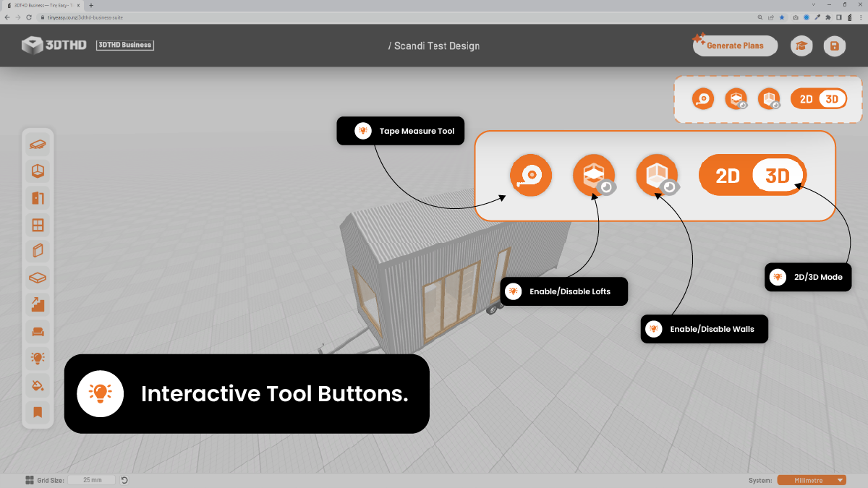Screen dimensions: 868x488
Task: Reload the page in browser
Action: [27, 17]
